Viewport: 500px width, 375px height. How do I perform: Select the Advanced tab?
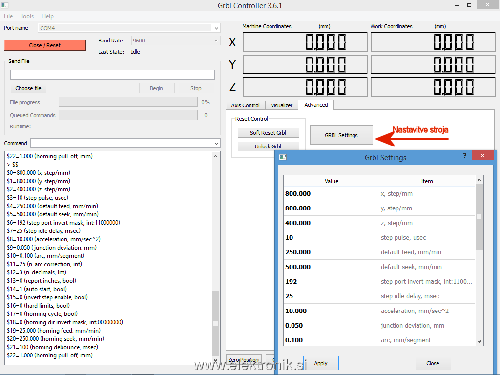[316, 105]
